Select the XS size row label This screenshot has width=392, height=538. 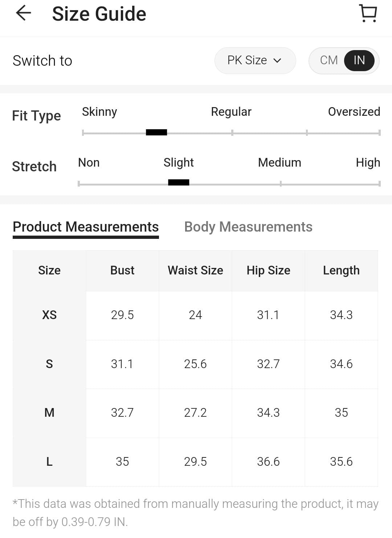click(49, 315)
